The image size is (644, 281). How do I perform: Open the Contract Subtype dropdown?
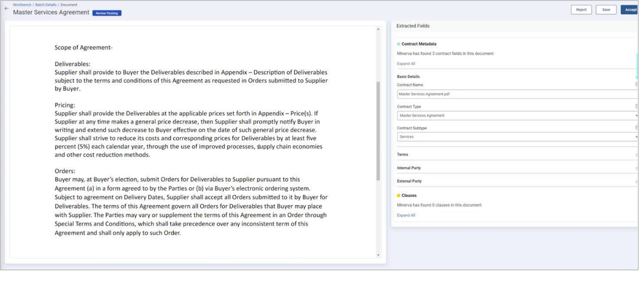pyautogui.click(x=517, y=137)
